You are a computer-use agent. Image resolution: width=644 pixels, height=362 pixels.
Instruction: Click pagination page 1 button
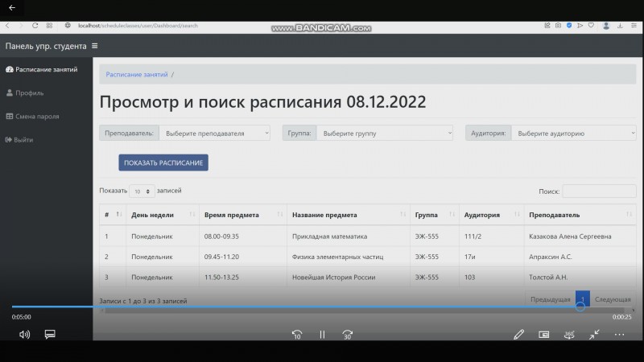point(582,299)
